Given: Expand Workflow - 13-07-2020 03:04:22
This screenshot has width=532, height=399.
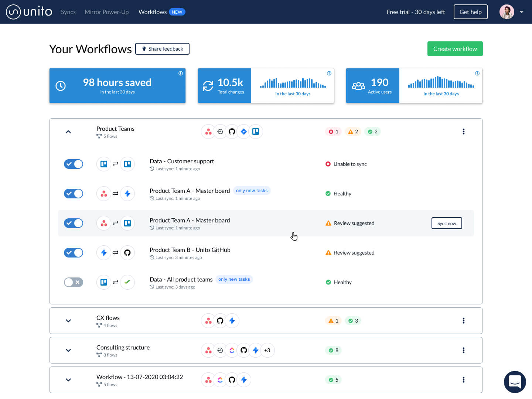Looking at the screenshot, I should tap(68, 380).
